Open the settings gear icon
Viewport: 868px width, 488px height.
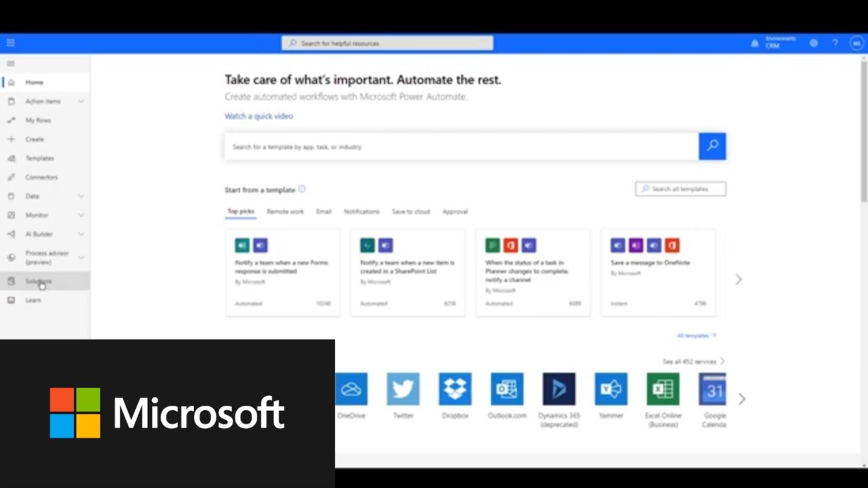814,43
